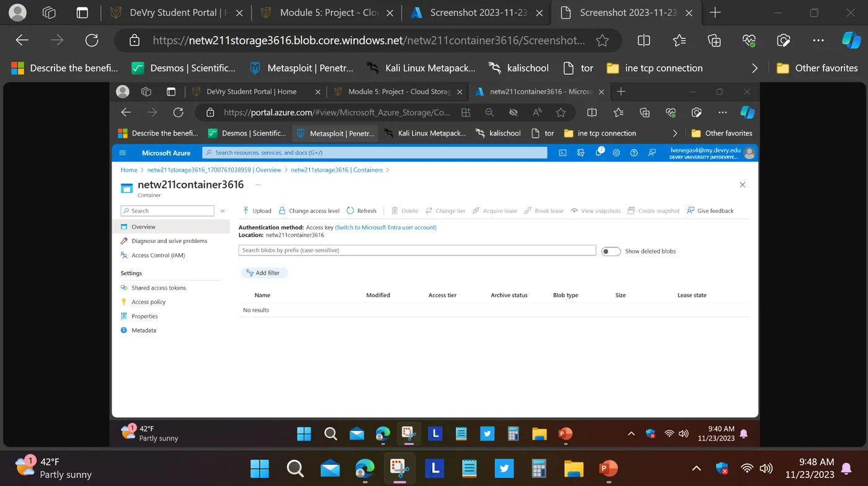This screenshot has width=868, height=486.
Task: Expand the outer favorites bar overflow chevron
Action: [x=755, y=68]
